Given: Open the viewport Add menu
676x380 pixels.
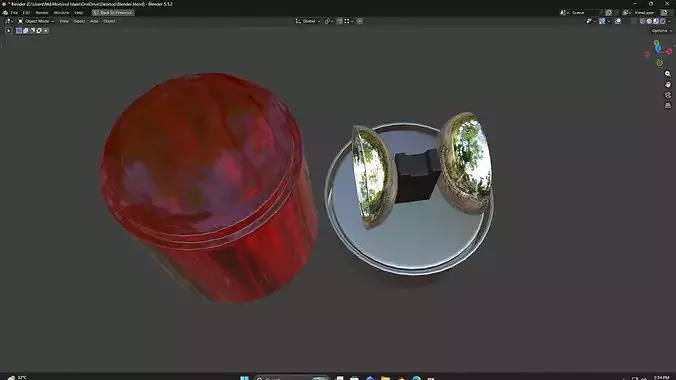Looking at the screenshot, I should pyautogui.click(x=94, y=21).
